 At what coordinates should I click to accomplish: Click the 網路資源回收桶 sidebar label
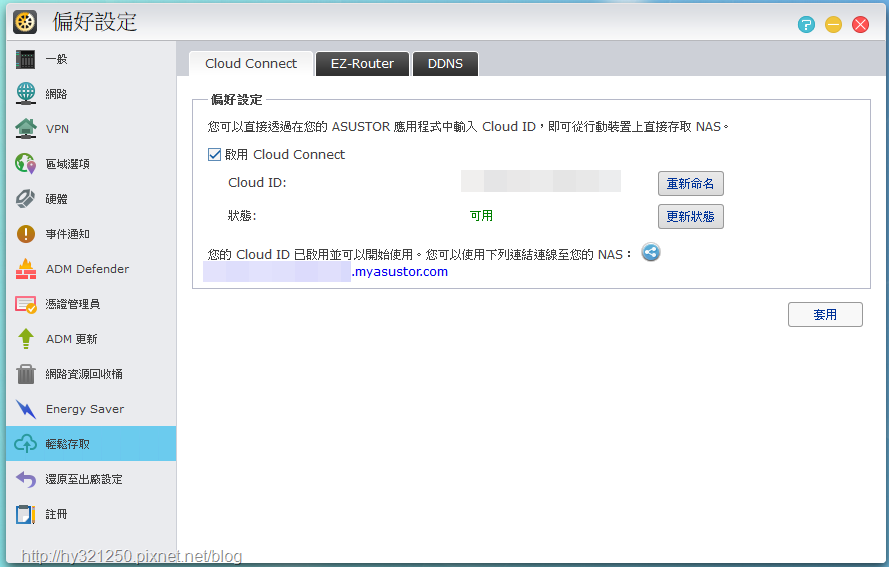point(84,374)
